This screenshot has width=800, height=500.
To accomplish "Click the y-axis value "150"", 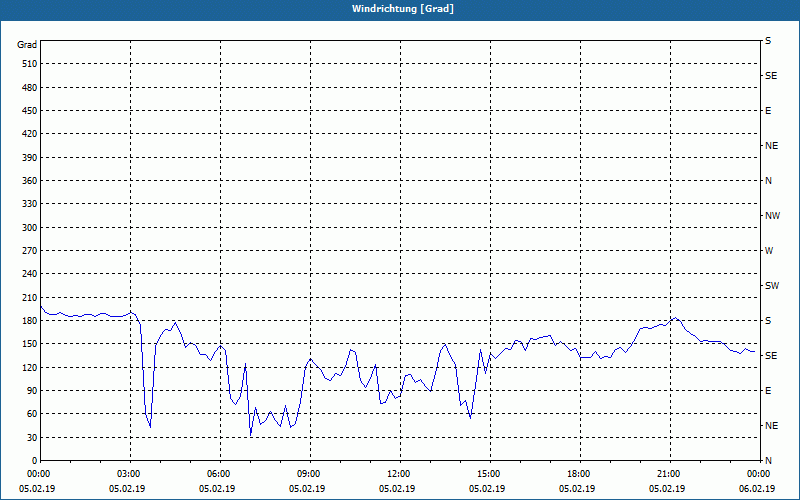I will click(30, 344).
